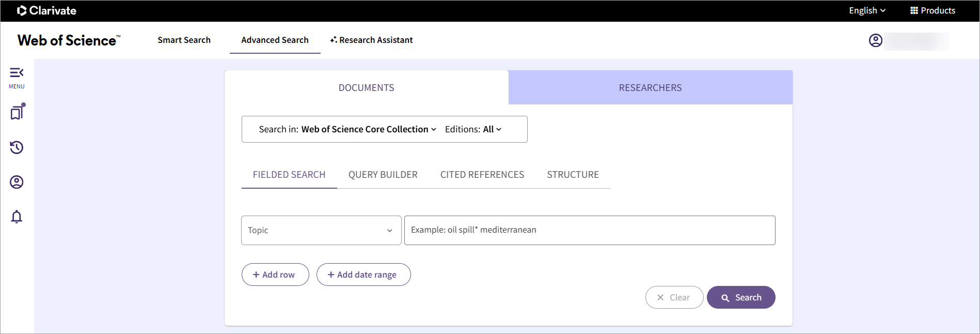The height and width of the screenshot is (334, 980).
Task: Switch to the RESEARCHERS tab
Action: (x=651, y=87)
